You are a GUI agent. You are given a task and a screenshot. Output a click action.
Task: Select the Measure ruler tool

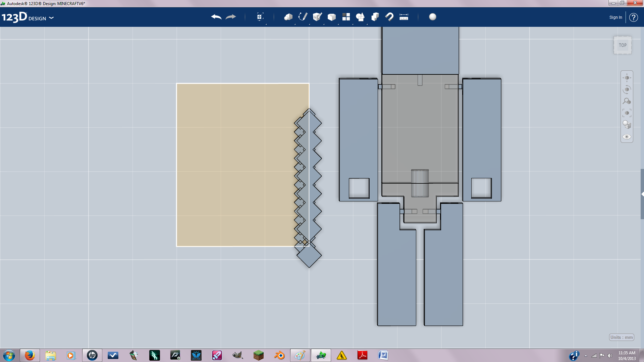pyautogui.click(x=404, y=17)
